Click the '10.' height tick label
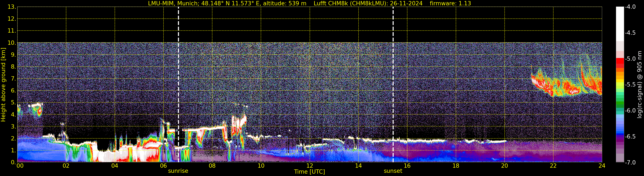Screen dimensions: 644x176 click(12, 43)
